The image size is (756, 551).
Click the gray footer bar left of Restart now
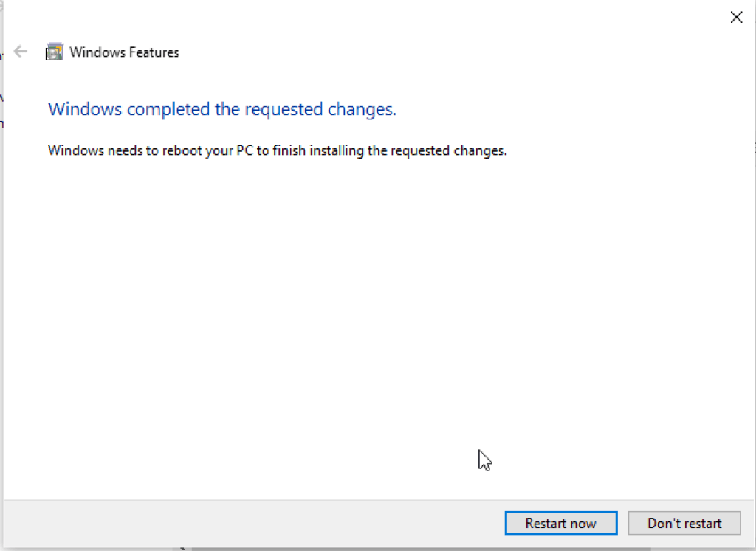tap(251, 523)
